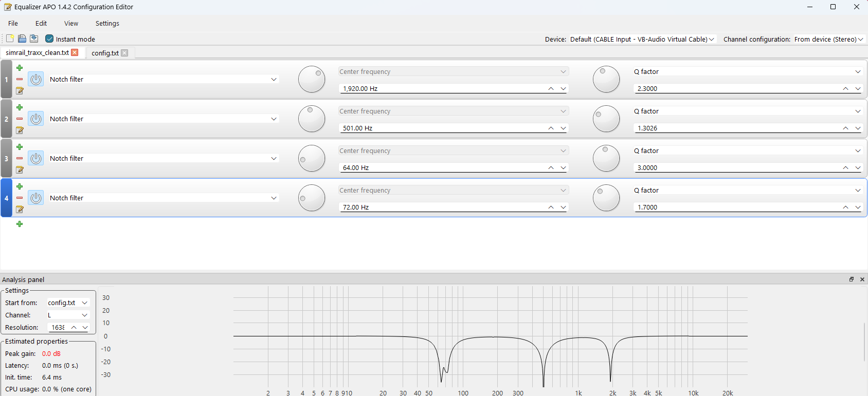The height and width of the screenshot is (396, 868).
Task: Add a filter above row 1 with its green plus
Action: coord(20,68)
